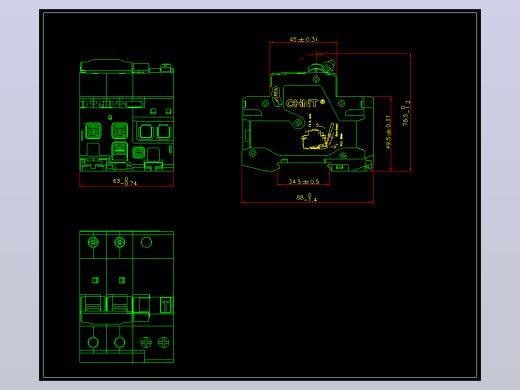Select the 63 width dimension text
Image resolution: width=520 pixels, height=390 pixels.
[x=125, y=181]
